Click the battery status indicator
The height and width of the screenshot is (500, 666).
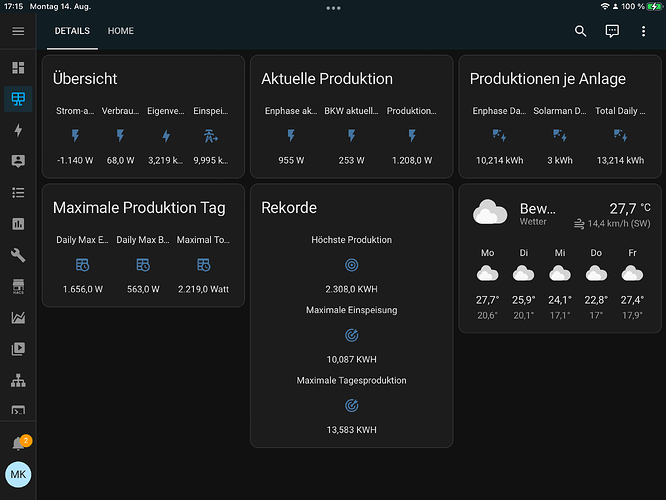[x=654, y=6]
